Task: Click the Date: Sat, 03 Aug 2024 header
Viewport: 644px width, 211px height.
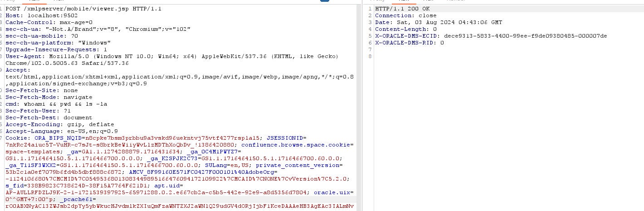Action: [x=439, y=22]
